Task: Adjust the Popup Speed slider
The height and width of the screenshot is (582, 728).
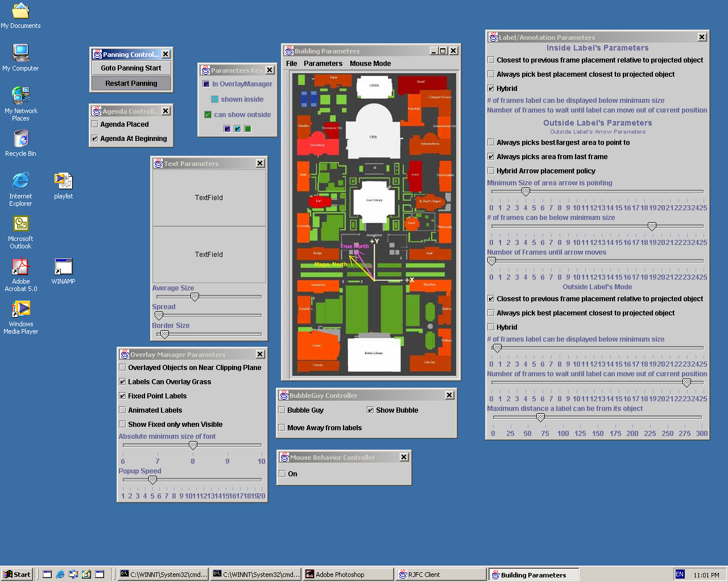Action: tap(152, 480)
